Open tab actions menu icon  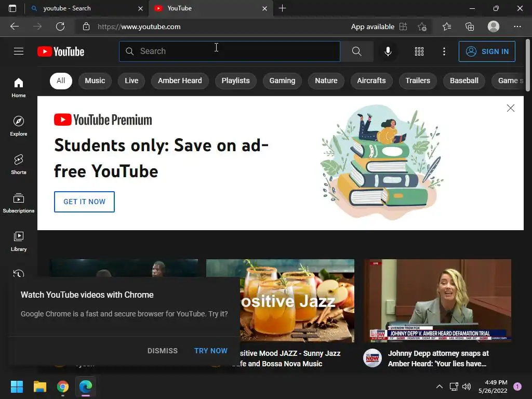[x=12, y=8]
